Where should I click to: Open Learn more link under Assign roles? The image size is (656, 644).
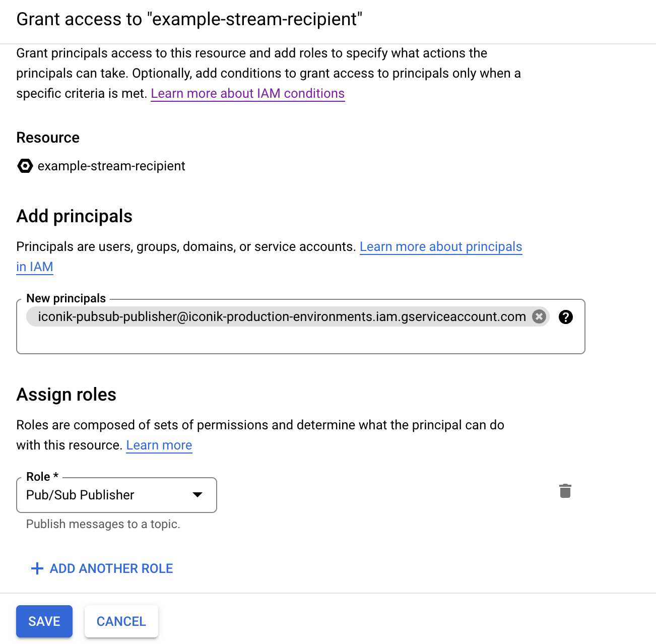159,445
